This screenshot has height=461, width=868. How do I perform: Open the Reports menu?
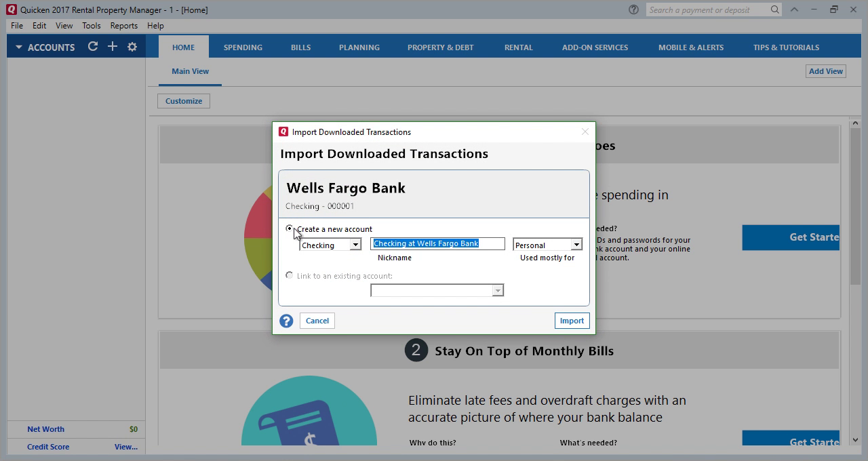[x=124, y=25]
